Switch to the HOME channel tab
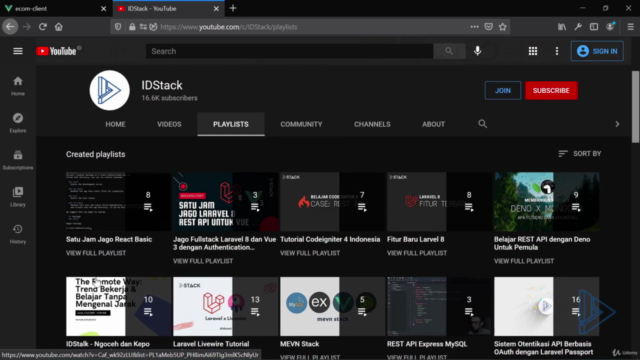640x360 pixels. tap(116, 124)
